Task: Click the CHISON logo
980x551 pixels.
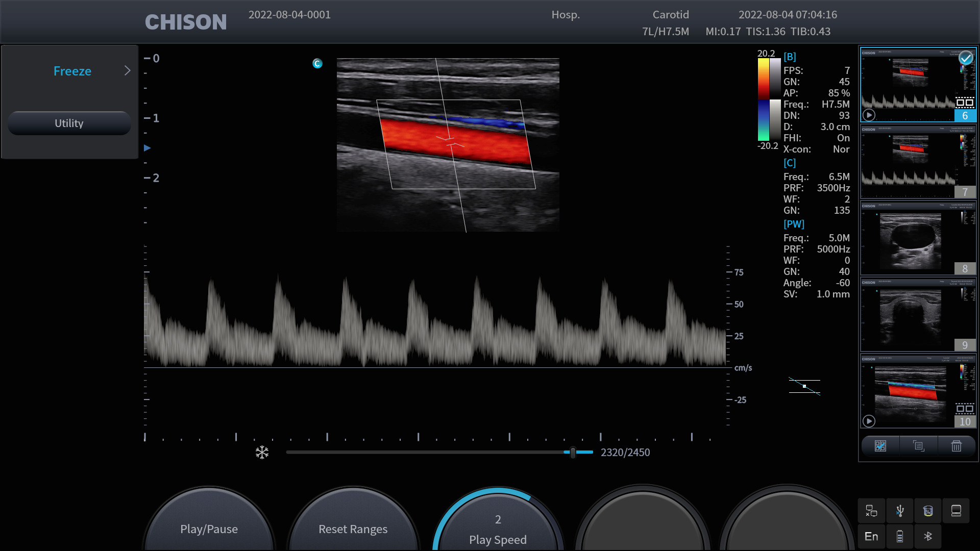Action: [x=186, y=22]
